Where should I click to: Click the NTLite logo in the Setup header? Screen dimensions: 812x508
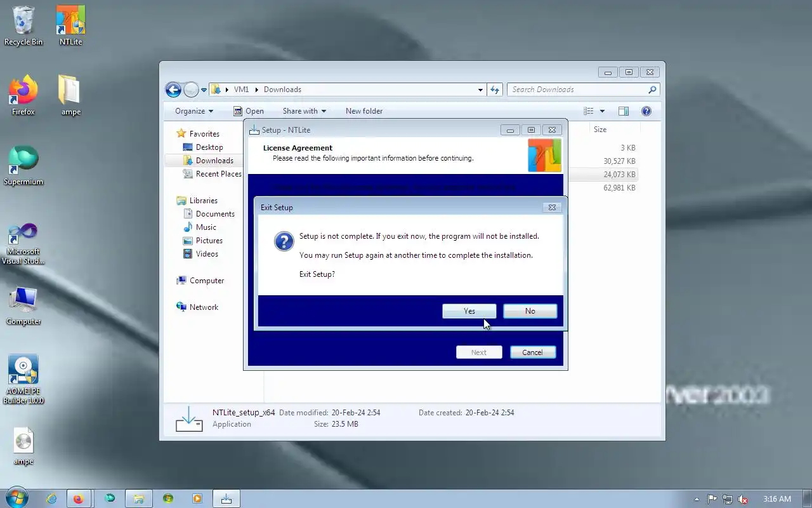tap(544, 156)
